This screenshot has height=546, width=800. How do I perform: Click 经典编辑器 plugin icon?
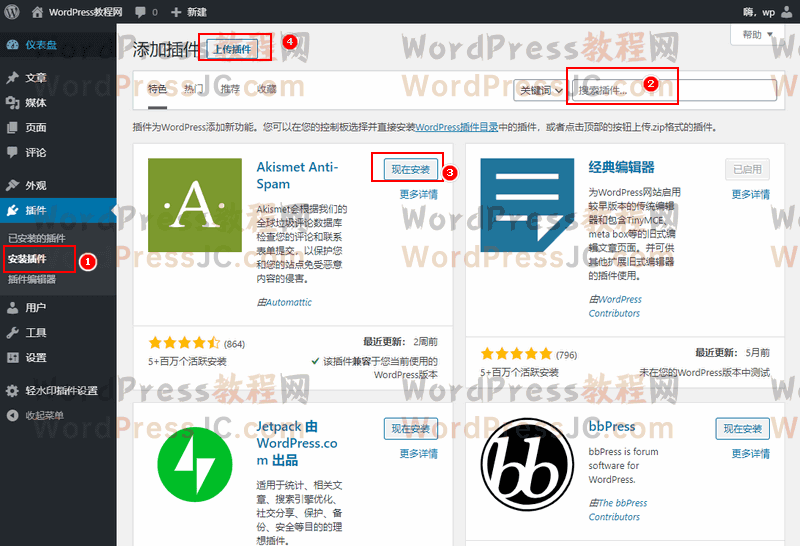[x=528, y=205]
